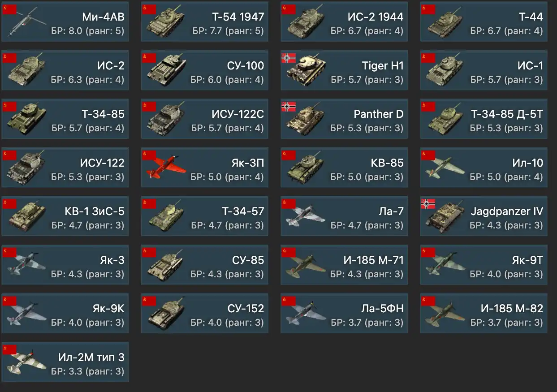Click the Jagdpanzer IV vehicle image

(x=446, y=217)
